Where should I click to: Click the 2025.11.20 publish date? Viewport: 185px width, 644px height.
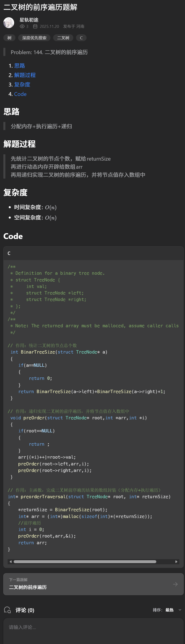click(x=49, y=27)
